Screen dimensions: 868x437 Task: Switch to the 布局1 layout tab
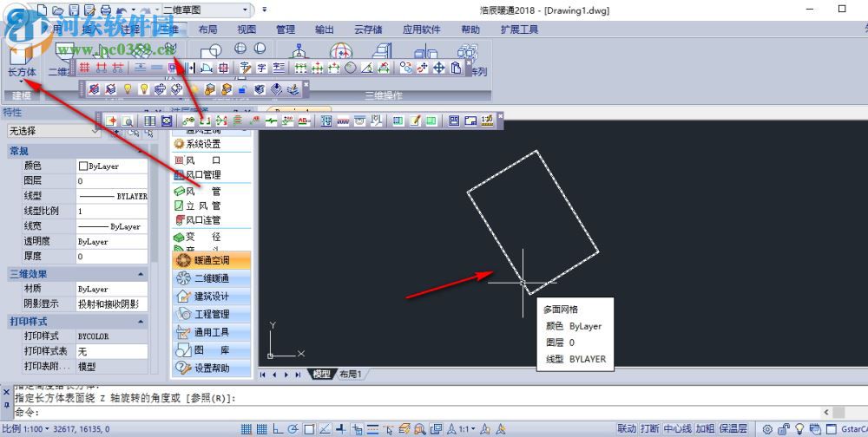tap(350, 374)
